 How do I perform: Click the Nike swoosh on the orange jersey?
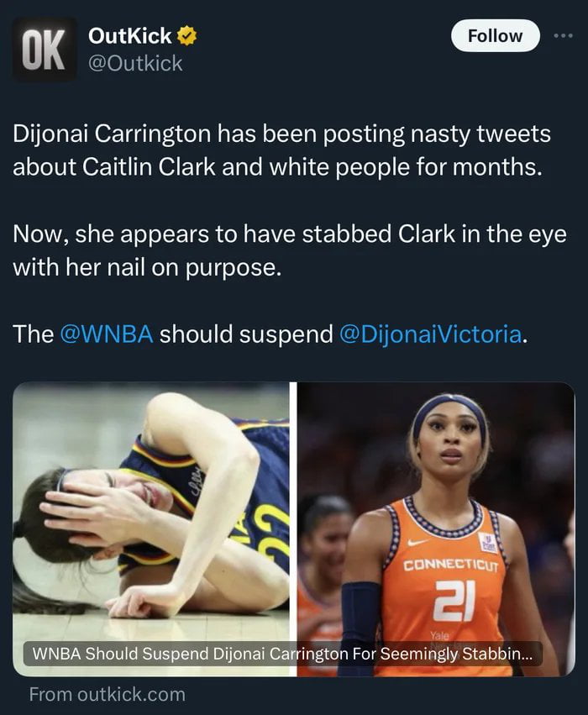click(x=417, y=543)
